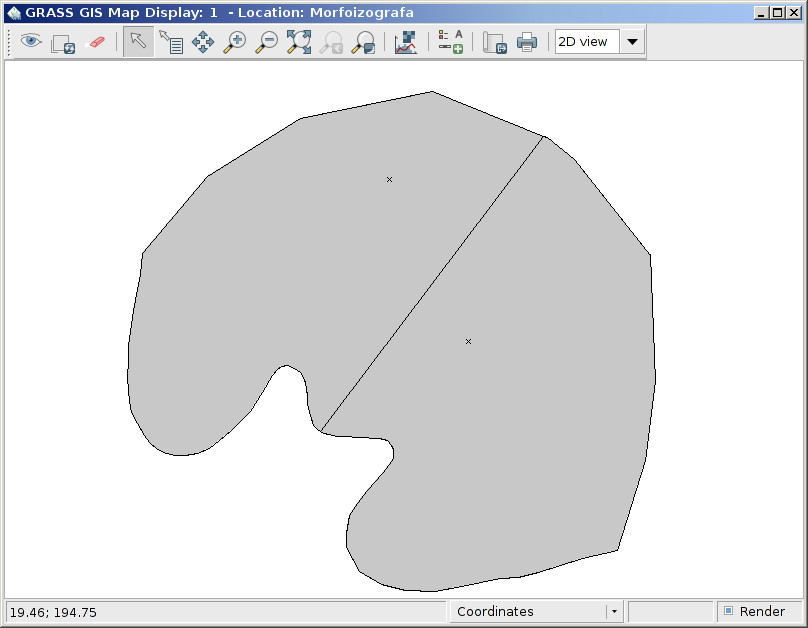Select the Pan tool
The height and width of the screenshot is (628, 808).
tap(203, 41)
